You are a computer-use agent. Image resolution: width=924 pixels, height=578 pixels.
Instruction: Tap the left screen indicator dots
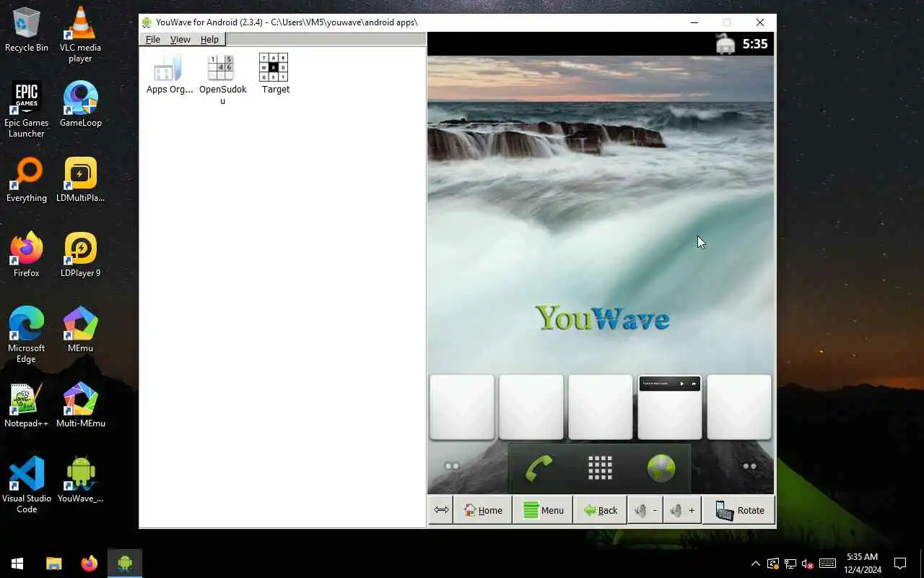[x=452, y=466]
